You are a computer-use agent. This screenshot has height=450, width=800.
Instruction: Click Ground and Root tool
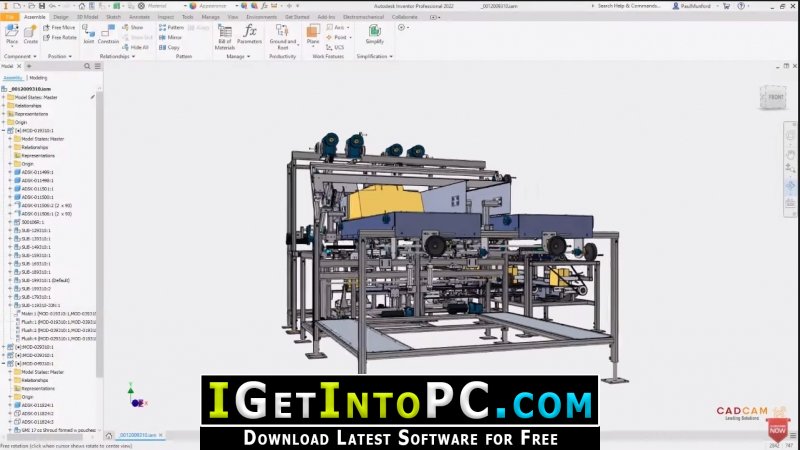[283, 37]
